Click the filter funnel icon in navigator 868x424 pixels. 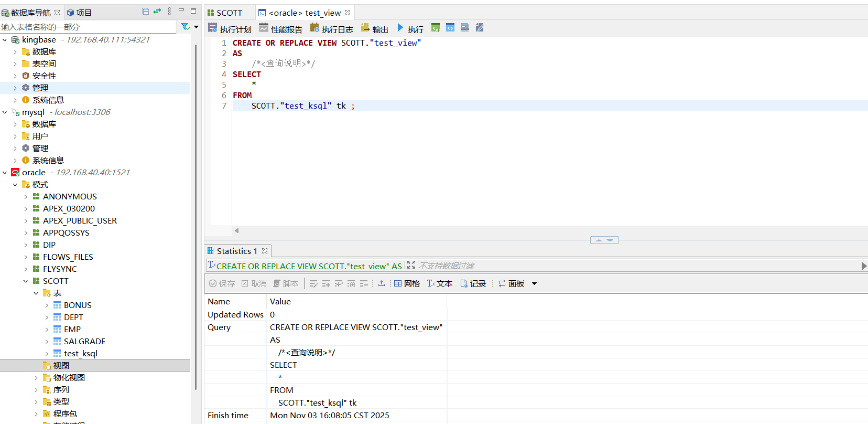point(185,27)
